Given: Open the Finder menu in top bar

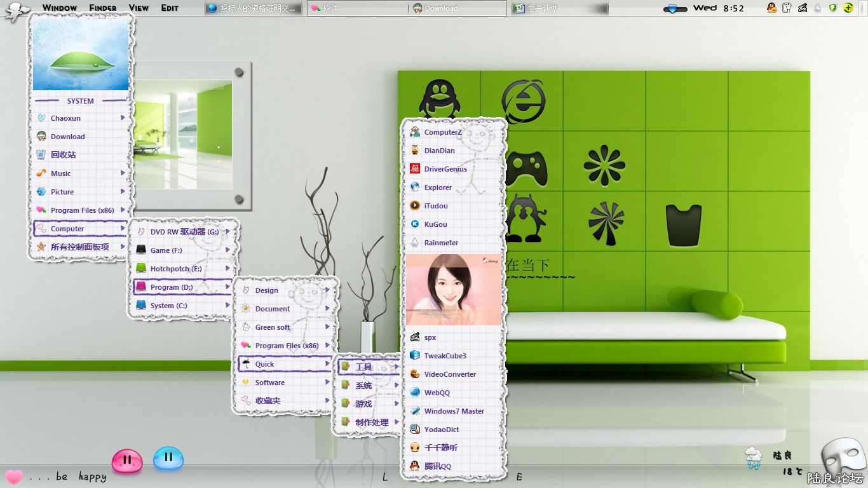Looking at the screenshot, I should pyautogui.click(x=103, y=8).
